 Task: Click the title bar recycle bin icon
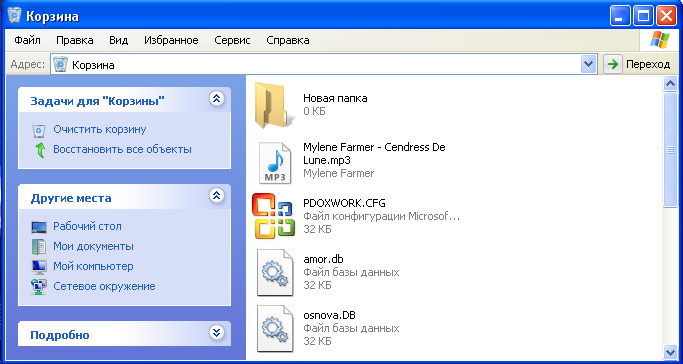(14, 16)
